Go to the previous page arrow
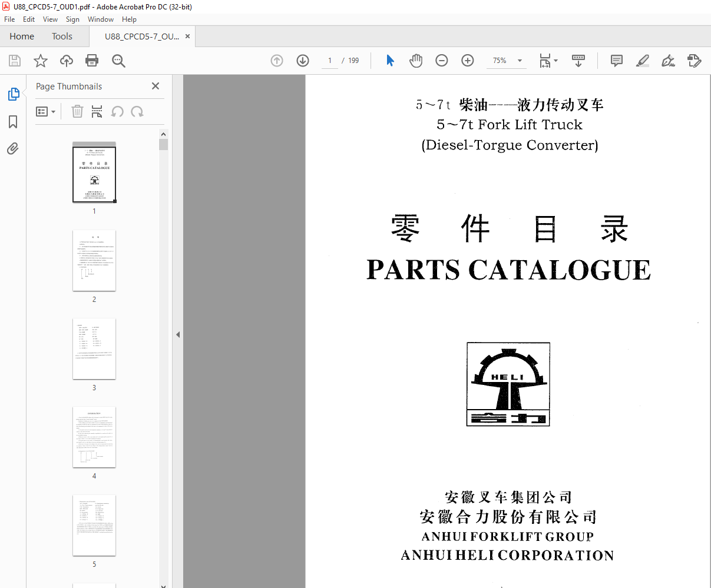 click(x=277, y=61)
